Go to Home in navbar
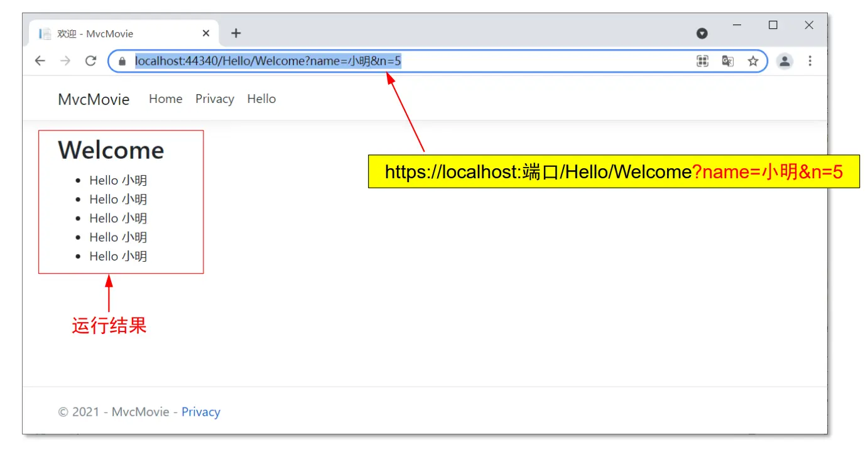The height and width of the screenshot is (452, 868). coord(166,99)
